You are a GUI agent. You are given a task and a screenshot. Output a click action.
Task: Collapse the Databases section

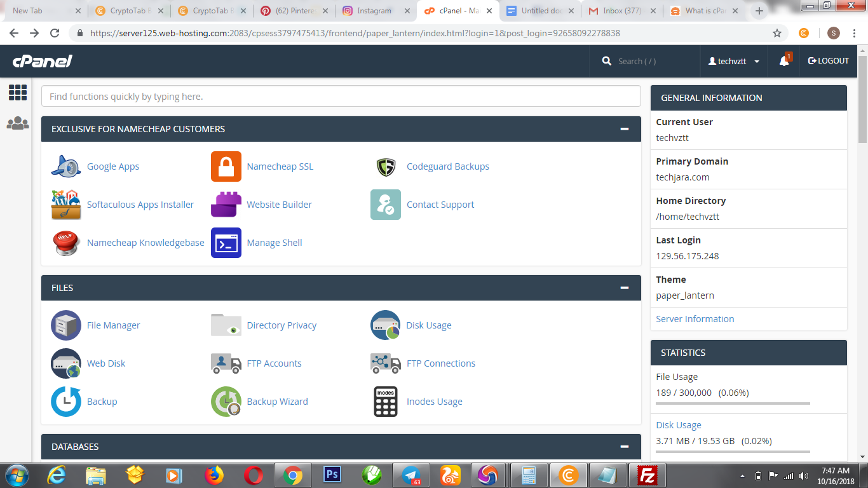[x=625, y=447]
